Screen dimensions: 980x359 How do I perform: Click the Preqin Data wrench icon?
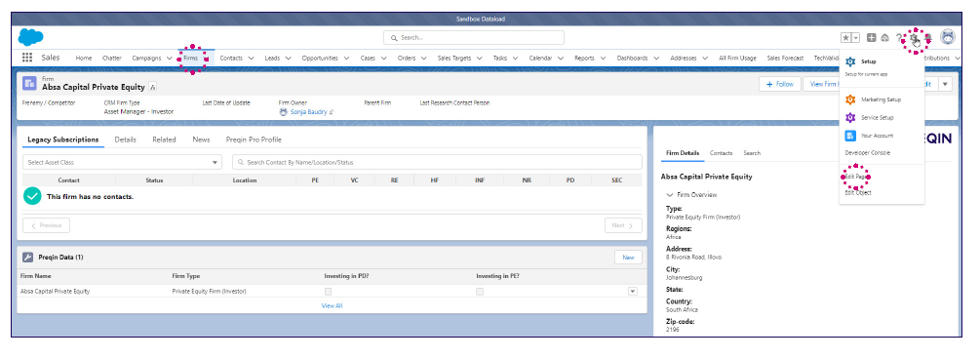[27, 257]
